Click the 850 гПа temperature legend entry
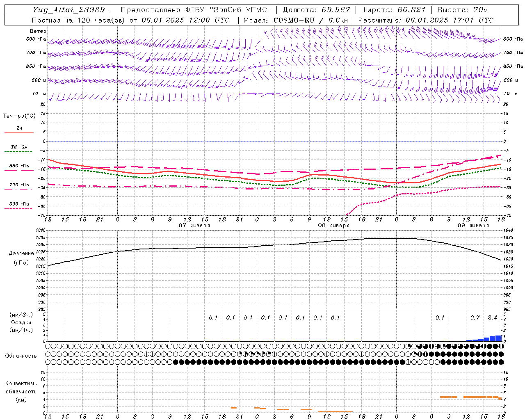The image size is (525, 420). [19, 166]
